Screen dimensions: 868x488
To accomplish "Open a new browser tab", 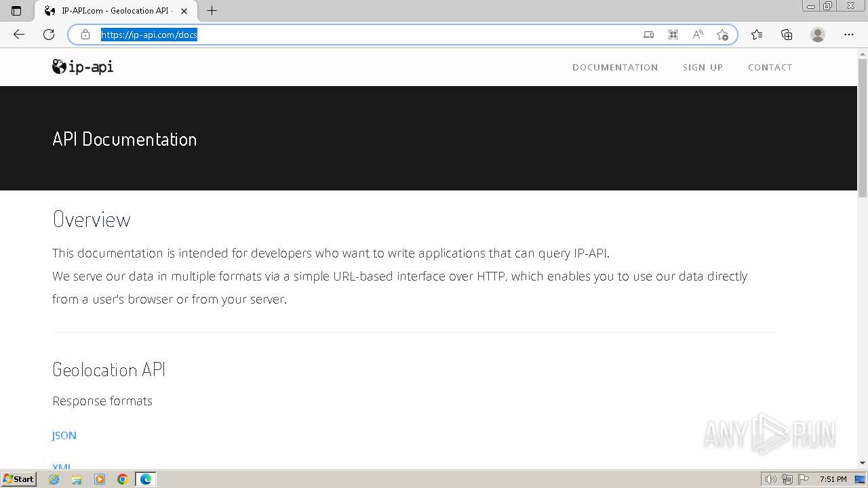I will point(212,11).
